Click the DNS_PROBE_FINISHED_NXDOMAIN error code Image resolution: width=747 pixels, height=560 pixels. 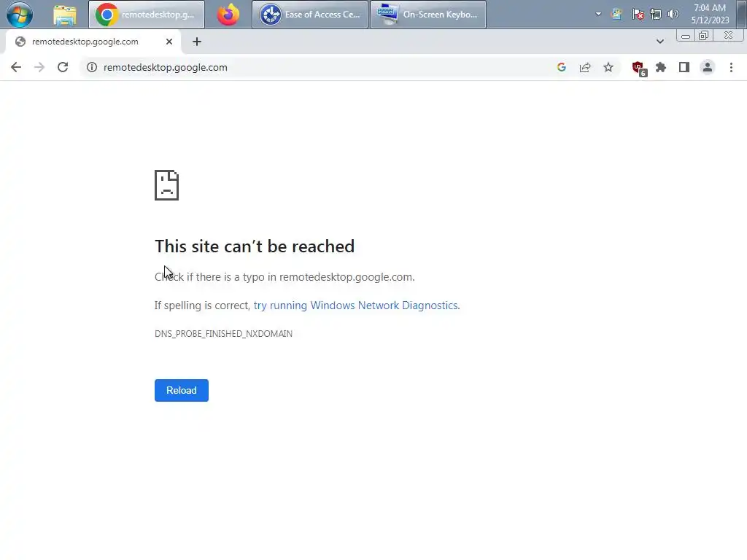[x=223, y=334]
